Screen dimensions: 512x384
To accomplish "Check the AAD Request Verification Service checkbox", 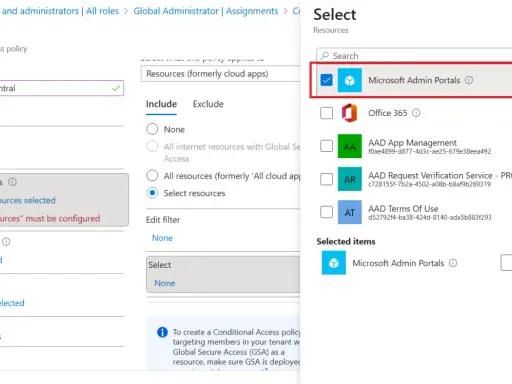I will coord(326,179).
